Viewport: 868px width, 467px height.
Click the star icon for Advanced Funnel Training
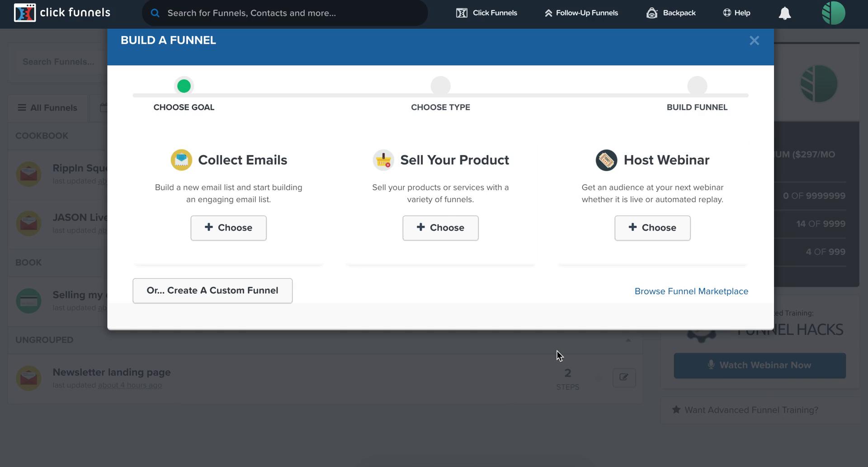pos(676,410)
